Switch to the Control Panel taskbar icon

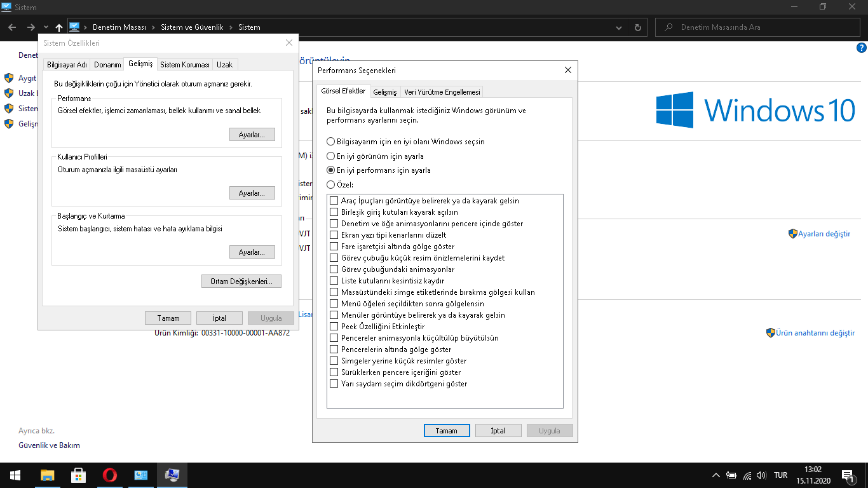click(141, 475)
